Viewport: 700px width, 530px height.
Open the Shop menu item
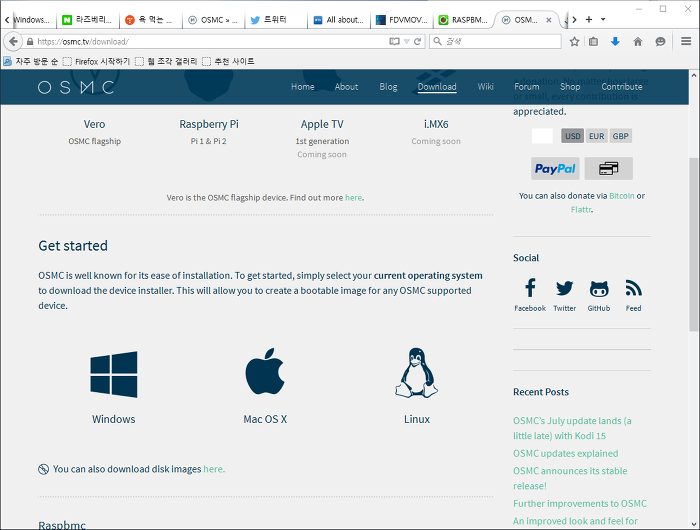click(x=570, y=87)
